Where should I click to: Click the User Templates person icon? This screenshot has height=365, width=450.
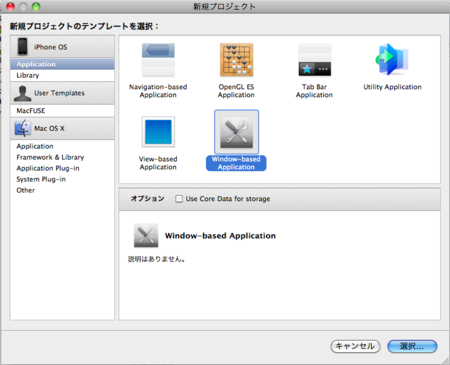tap(23, 93)
